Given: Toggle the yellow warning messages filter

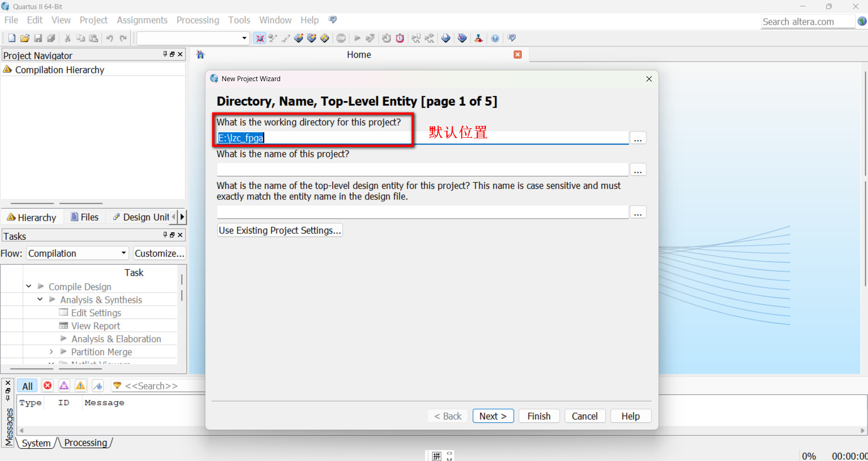Looking at the screenshot, I should [x=81, y=385].
